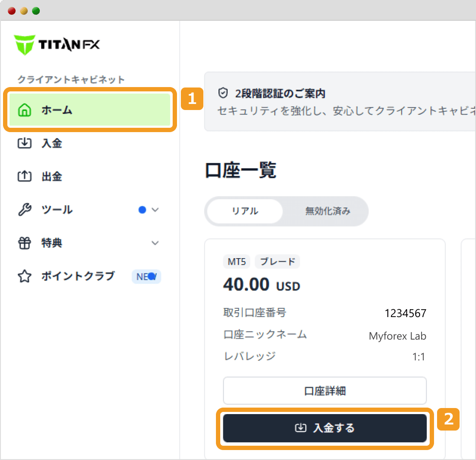
Task: Click the 出金 withdrawal arrow icon
Action: (x=25, y=176)
